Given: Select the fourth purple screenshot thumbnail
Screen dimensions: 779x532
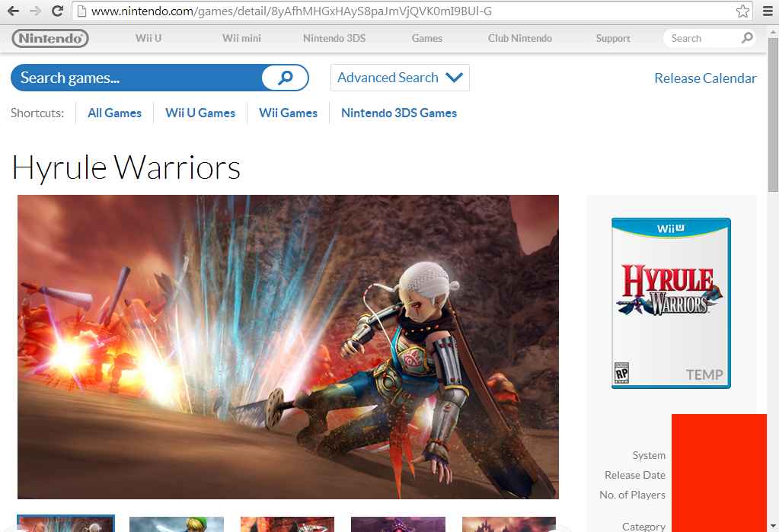Looking at the screenshot, I should point(398,524).
